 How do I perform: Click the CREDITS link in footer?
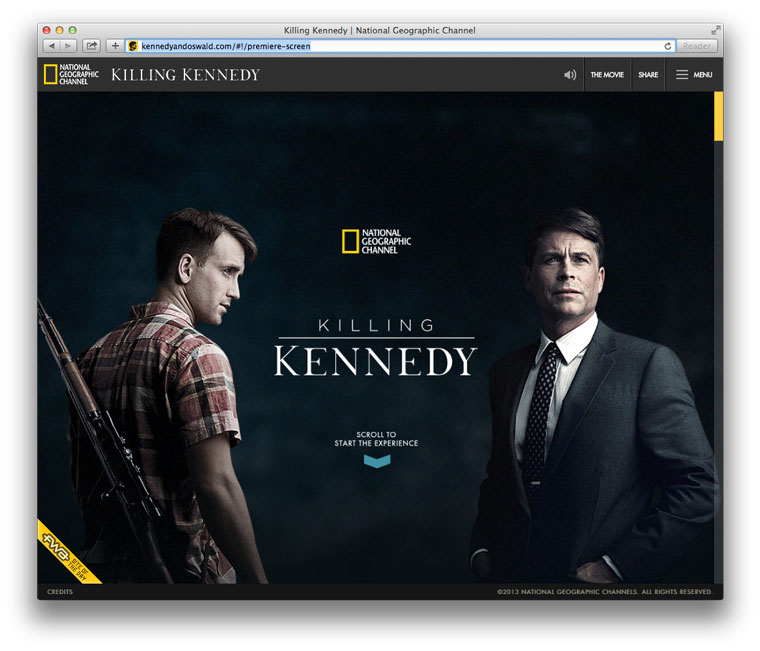click(x=60, y=591)
